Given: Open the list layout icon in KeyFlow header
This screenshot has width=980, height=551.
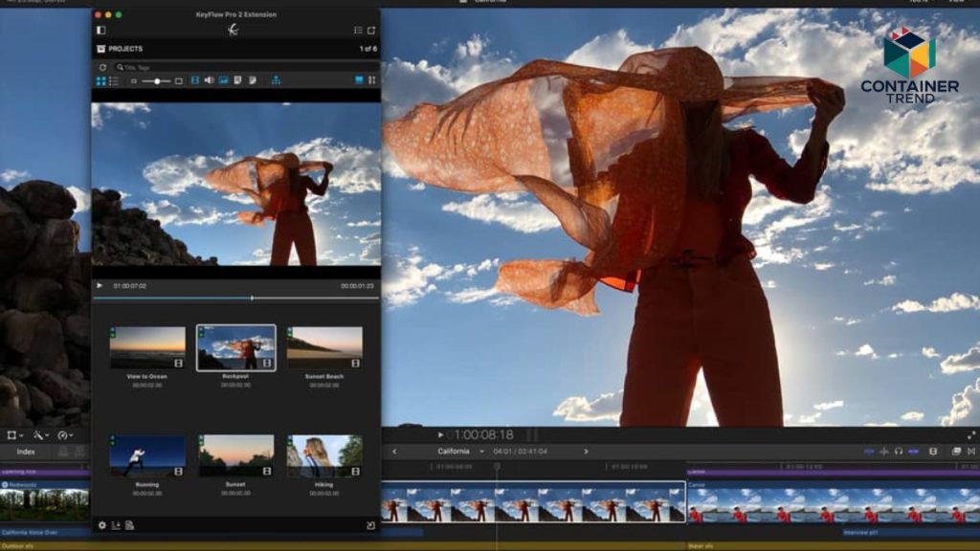Looking at the screenshot, I should coord(358,30).
